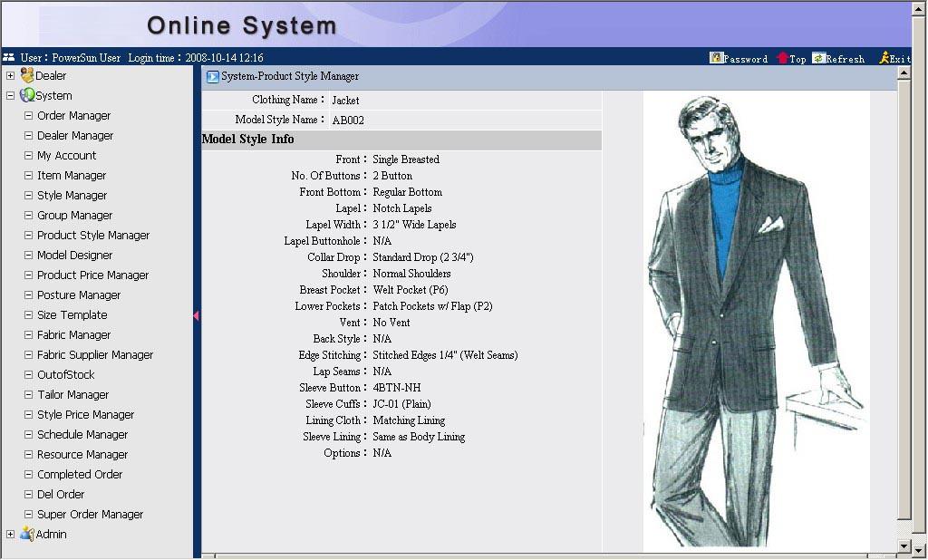Click the box icon beside Del Order
The width and height of the screenshot is (928, 560).
pos(28,494)
